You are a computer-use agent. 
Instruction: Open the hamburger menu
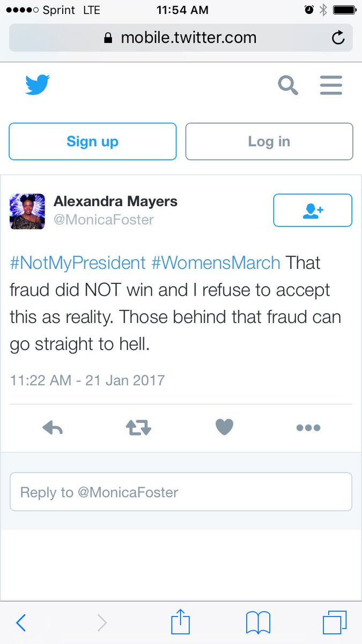331,85
